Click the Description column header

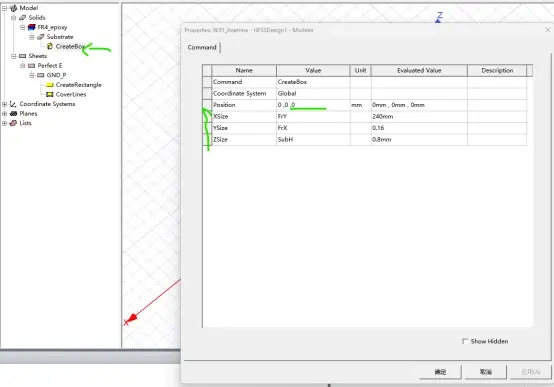[x=497, y=70]
